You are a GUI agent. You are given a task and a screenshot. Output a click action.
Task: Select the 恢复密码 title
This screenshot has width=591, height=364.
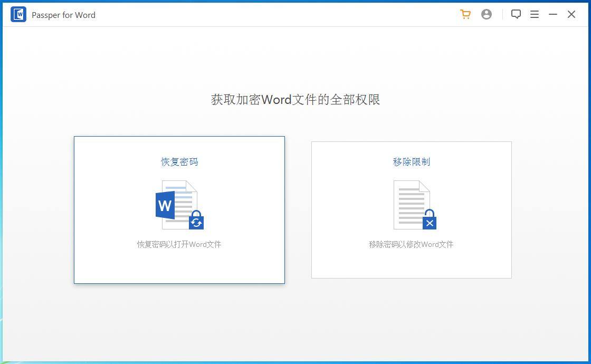(x=179, y=162)
